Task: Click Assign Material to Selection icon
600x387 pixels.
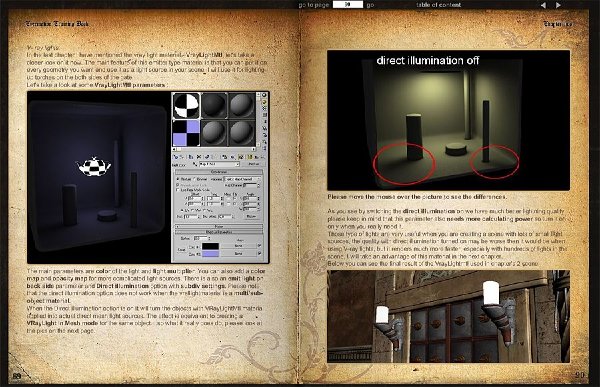Action: coord(191,157)
